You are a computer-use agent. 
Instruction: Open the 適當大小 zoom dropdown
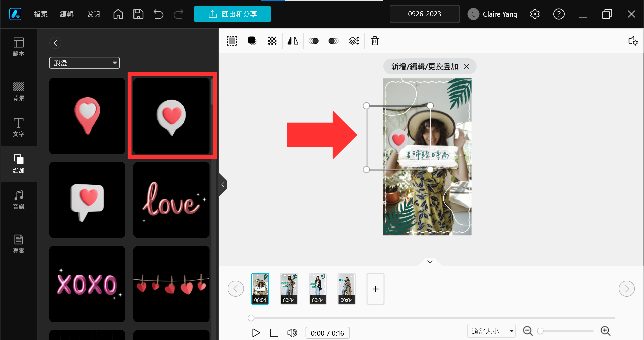click(491, 331)
